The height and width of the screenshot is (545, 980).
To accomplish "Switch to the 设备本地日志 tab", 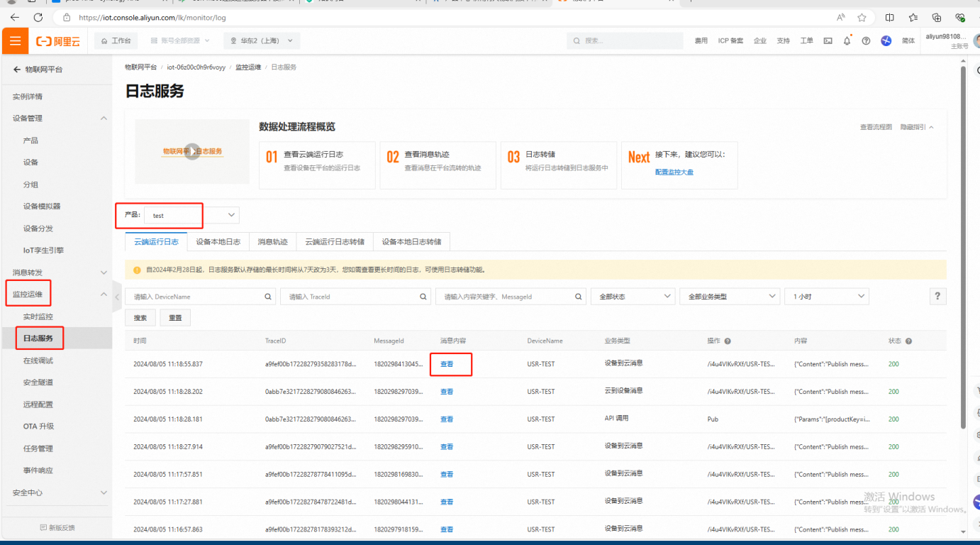I will (x=218, y=242).
